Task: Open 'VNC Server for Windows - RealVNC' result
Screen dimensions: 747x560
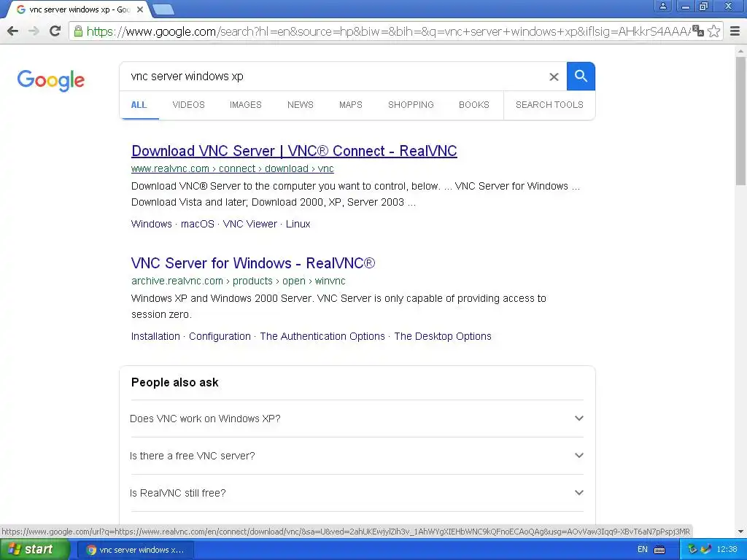Action: click(x=253, y=263)
